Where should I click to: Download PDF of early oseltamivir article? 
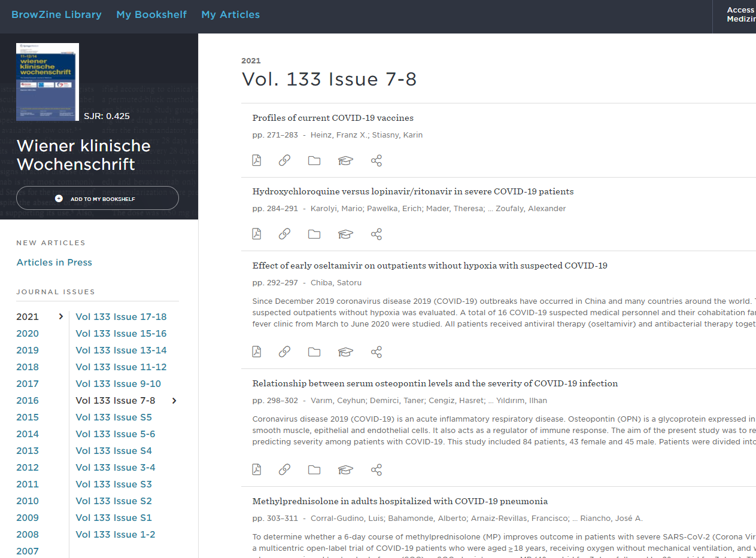[257, 352]
